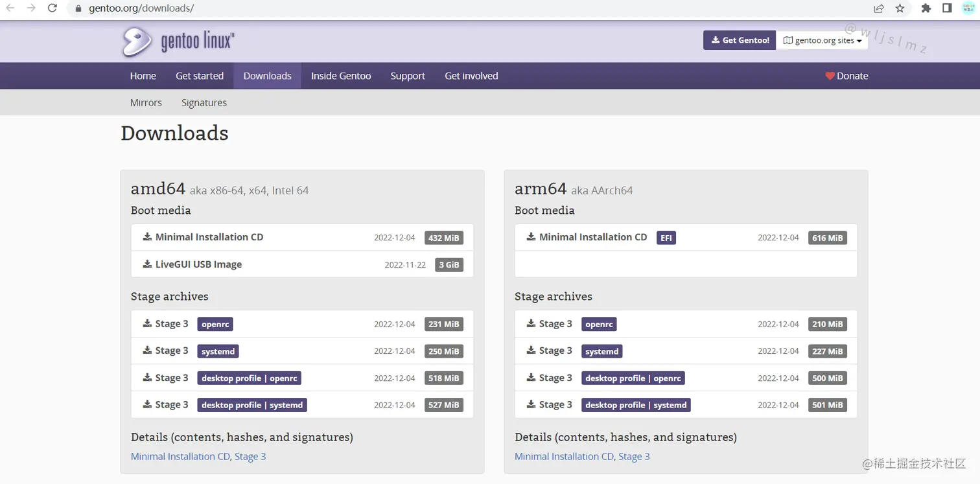Click the amd64 systemd tag badge

tap(218, 351)
